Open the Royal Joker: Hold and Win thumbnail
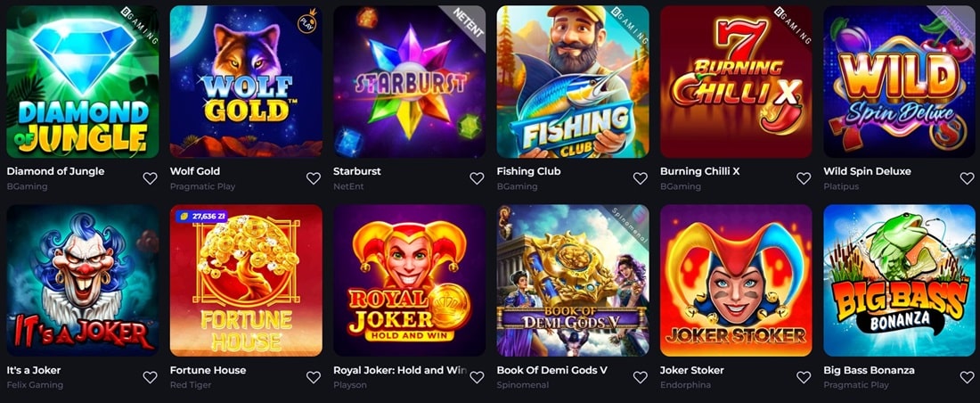This screenshot has width=980, height=403. coord(409,281)
